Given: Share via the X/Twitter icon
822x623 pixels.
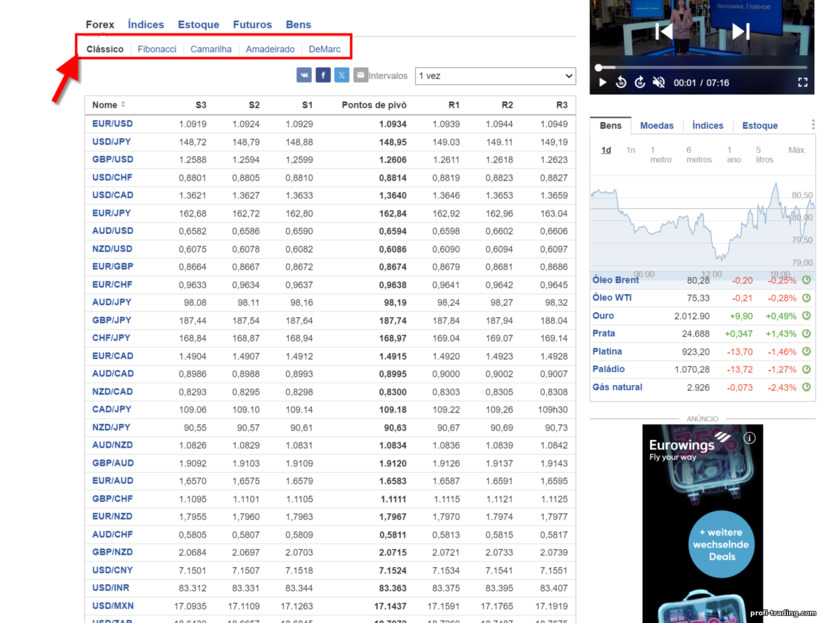Looking at the screenshot, I should 342,75.
